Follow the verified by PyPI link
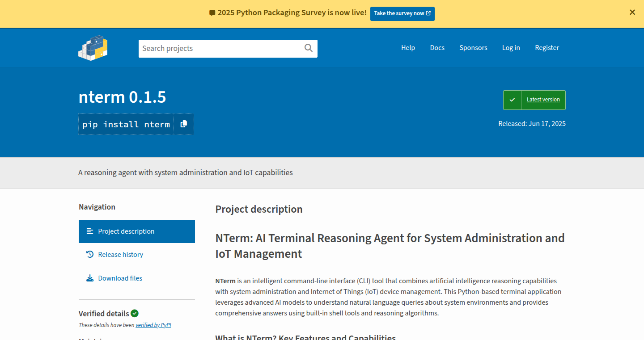This screenshot has width=644, height=340. (x=153, y=325)
